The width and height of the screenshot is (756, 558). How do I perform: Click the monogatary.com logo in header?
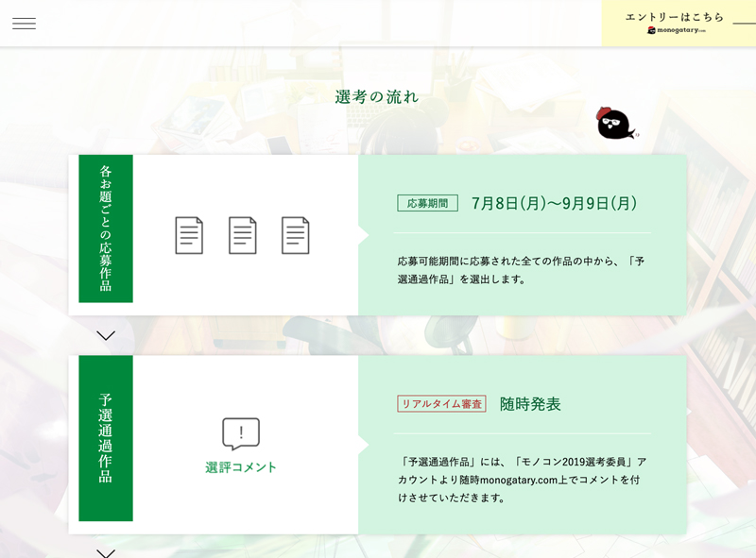pyautogui.click(x=677, y=31)
